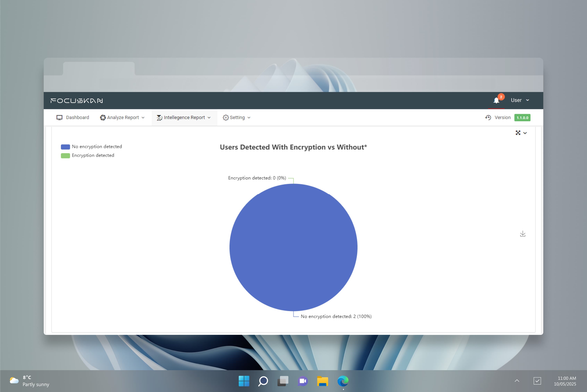587x392 pixels.
Task: Click the fullscreen expand icon on chart panel
Action: pyautogui.click(x=518, y=133)
